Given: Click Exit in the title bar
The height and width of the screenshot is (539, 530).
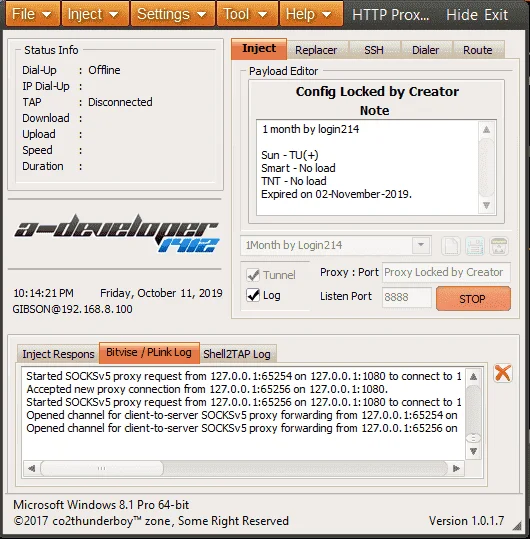Looking at the screenshot, I should [496, 15].
